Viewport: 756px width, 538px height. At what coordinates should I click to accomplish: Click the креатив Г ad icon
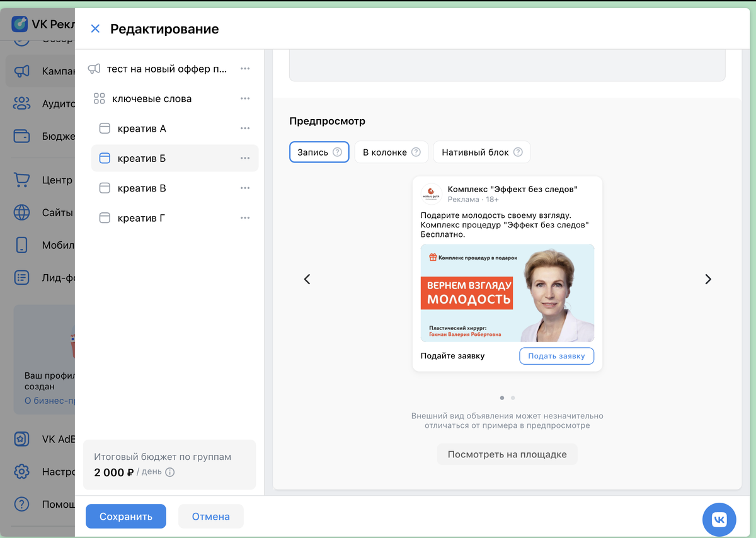(105, 218)
